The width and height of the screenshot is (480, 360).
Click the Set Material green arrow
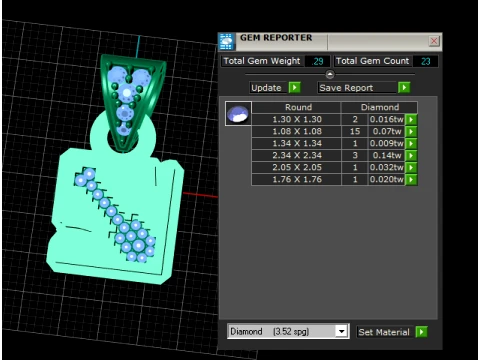421,332
